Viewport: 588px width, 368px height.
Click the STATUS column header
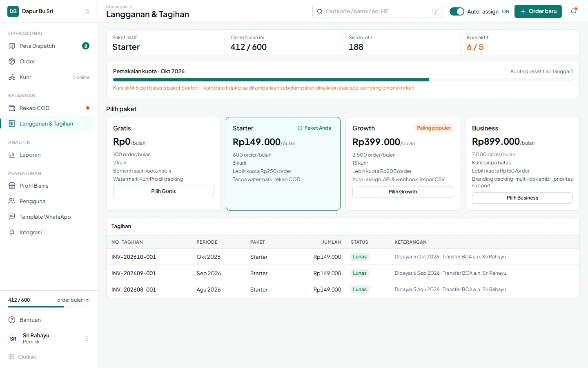(x=359, y=242)
